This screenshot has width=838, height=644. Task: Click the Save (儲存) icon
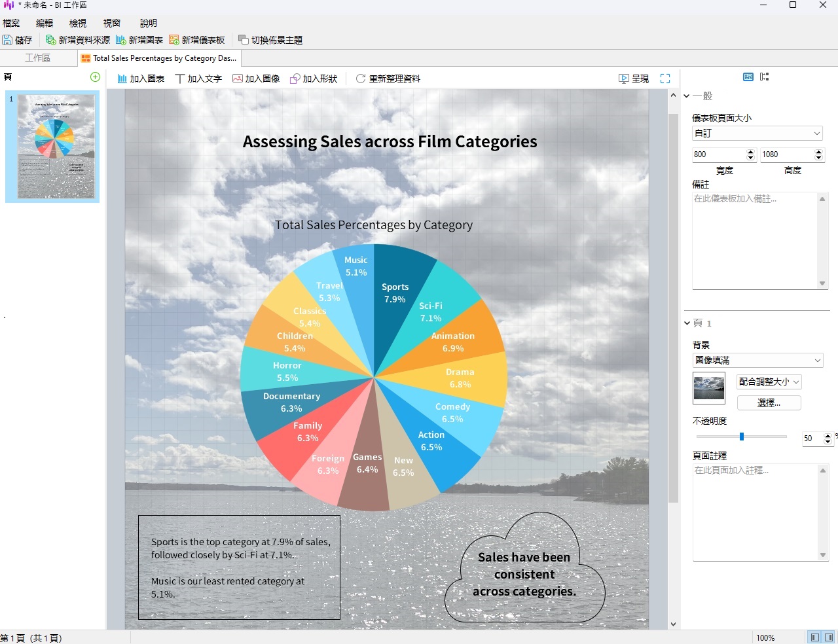tap(9, 39)
